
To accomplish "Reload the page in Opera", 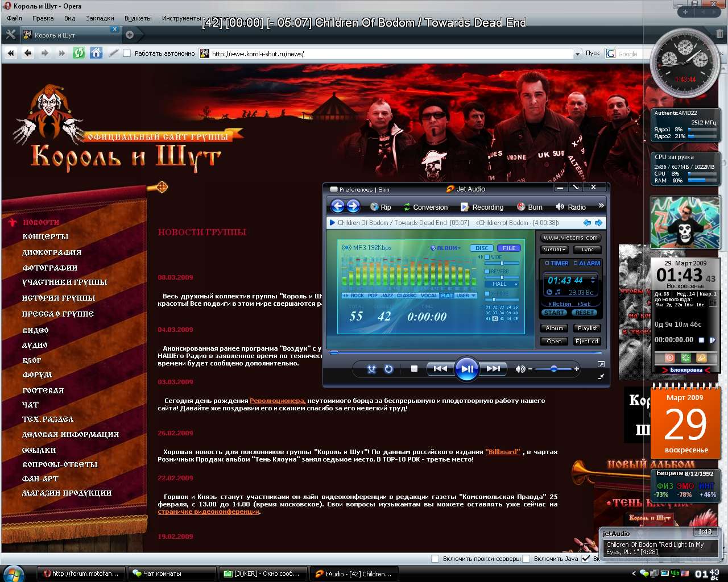I will [78, 53].
